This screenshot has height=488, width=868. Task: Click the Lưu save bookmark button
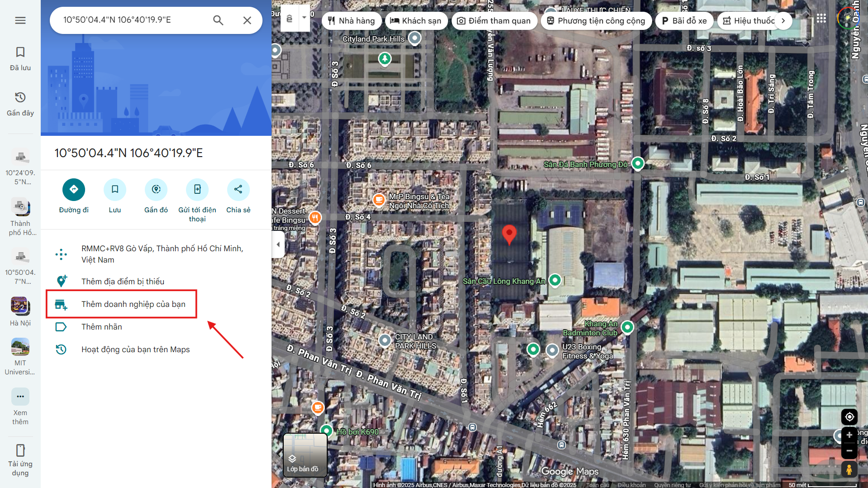115,189
